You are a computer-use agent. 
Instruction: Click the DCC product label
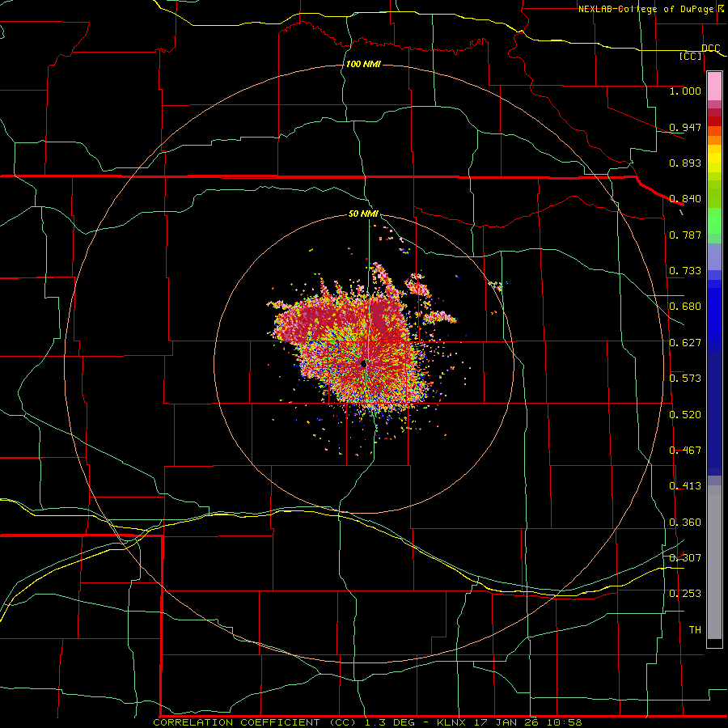point(710,49)
